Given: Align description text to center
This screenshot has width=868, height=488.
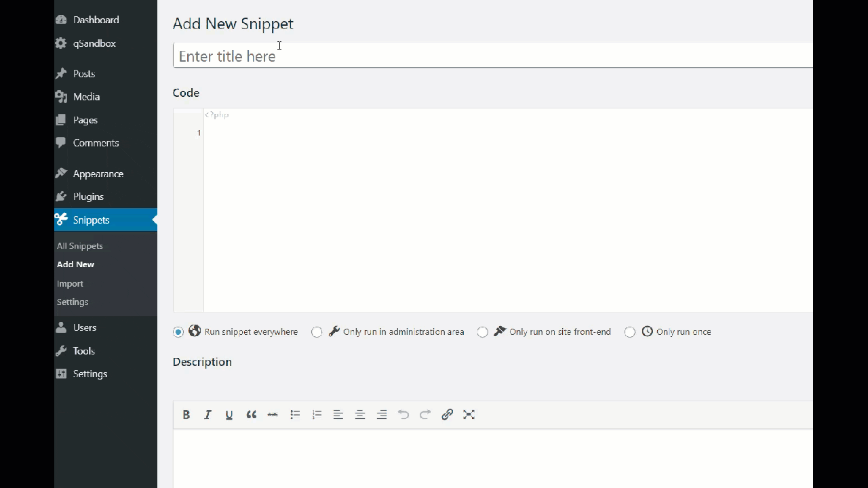Looking at the screenshot, I should click(359, 414).
